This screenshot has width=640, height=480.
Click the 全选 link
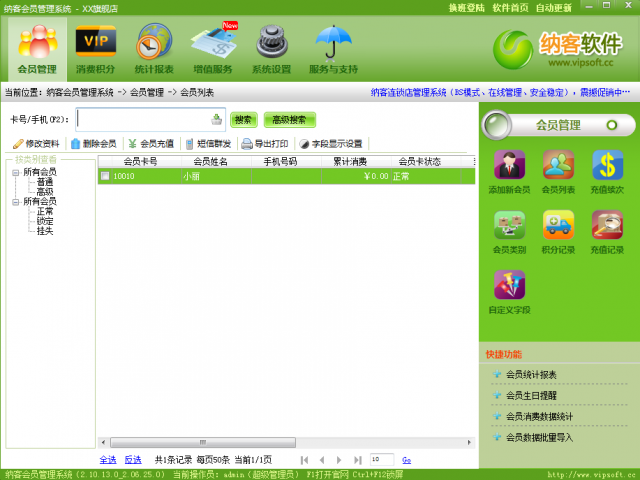108,460
